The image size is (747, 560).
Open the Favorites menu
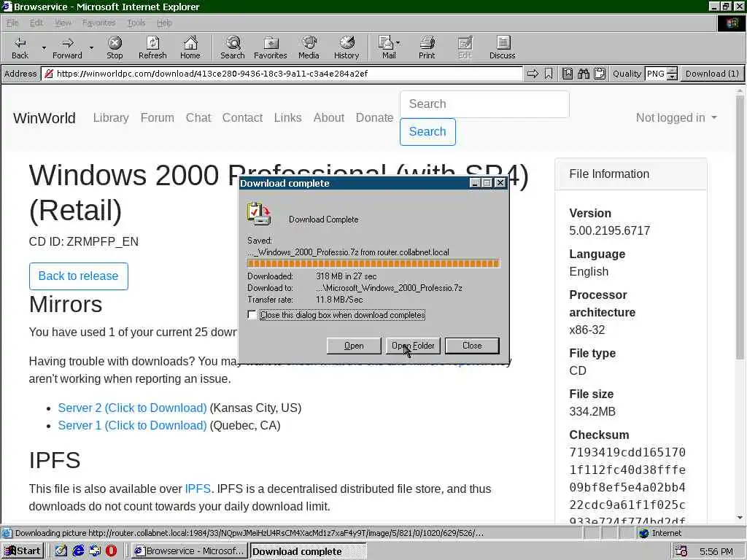pos(98,23)
